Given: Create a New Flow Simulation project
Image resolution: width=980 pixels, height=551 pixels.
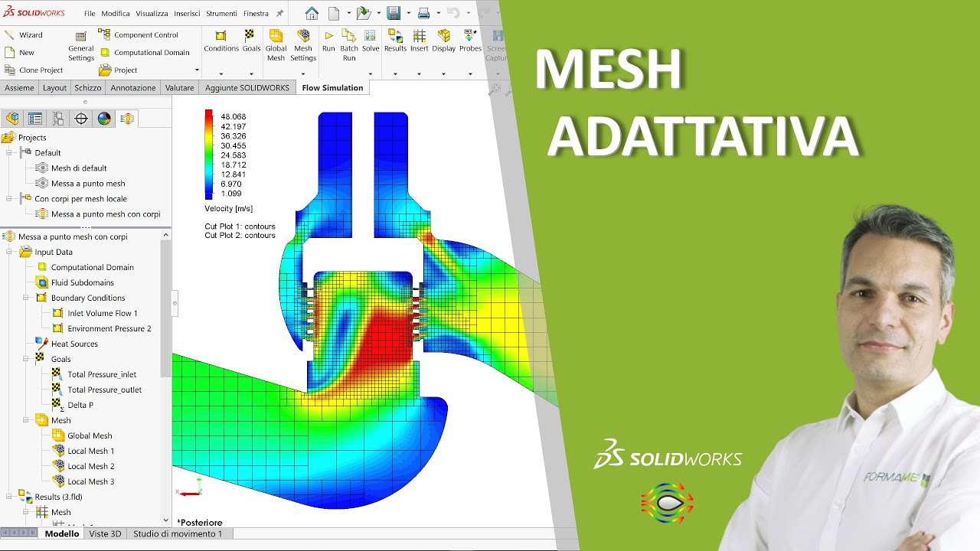Looking at the screenshot, I should tap(19, 53).
